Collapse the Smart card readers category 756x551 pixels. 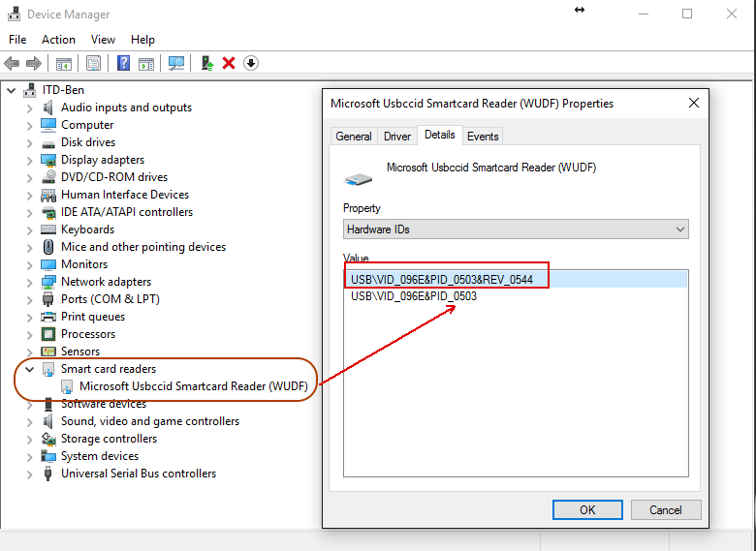pyautogui.click(x=29, y=369)
